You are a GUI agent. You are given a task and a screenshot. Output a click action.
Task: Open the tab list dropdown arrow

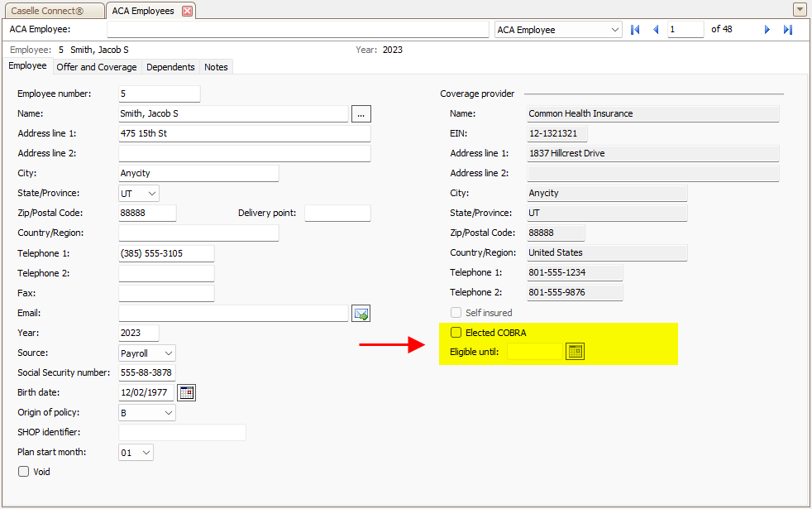click(800, 9)
